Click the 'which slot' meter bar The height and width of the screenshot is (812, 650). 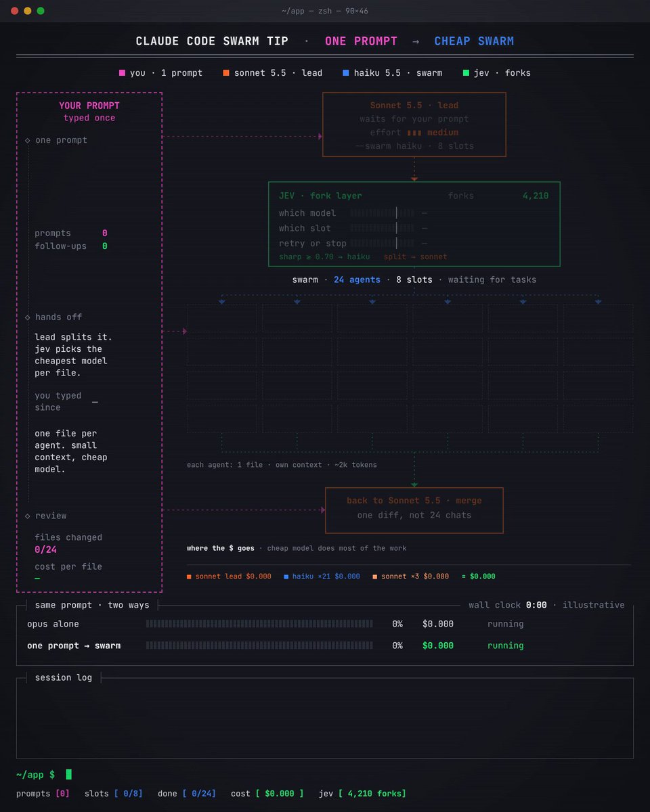click(383, 228)
